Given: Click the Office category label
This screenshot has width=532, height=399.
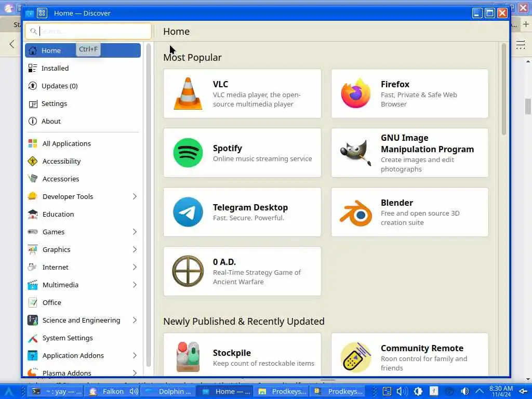Looking at the screenshot, I should coord(51,302).
